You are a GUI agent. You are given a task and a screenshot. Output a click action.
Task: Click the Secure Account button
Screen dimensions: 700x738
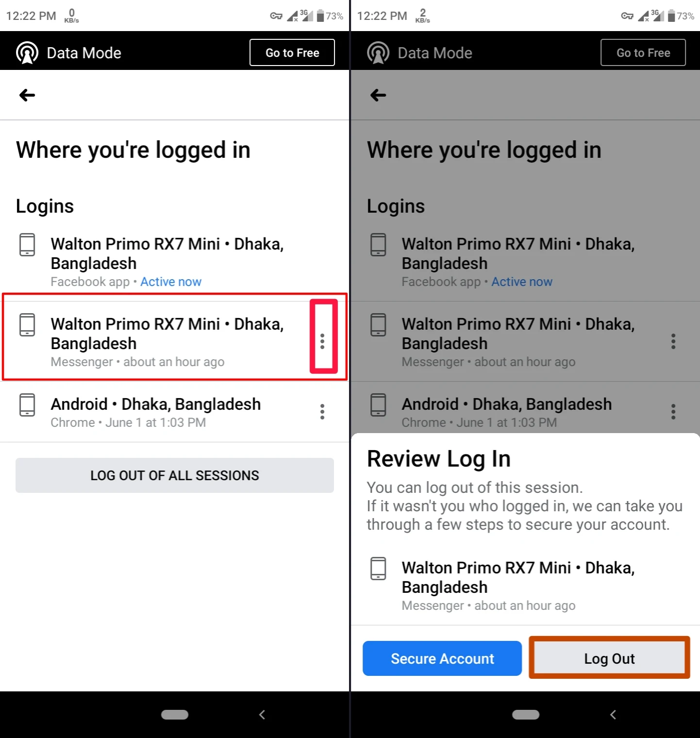(x=442, y=658)
